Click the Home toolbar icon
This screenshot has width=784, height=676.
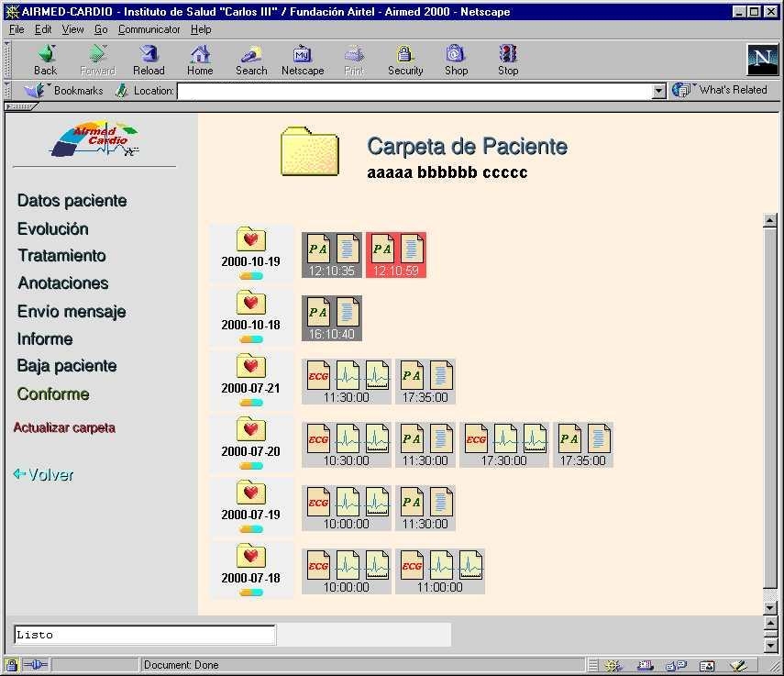[x=200, y=60]
